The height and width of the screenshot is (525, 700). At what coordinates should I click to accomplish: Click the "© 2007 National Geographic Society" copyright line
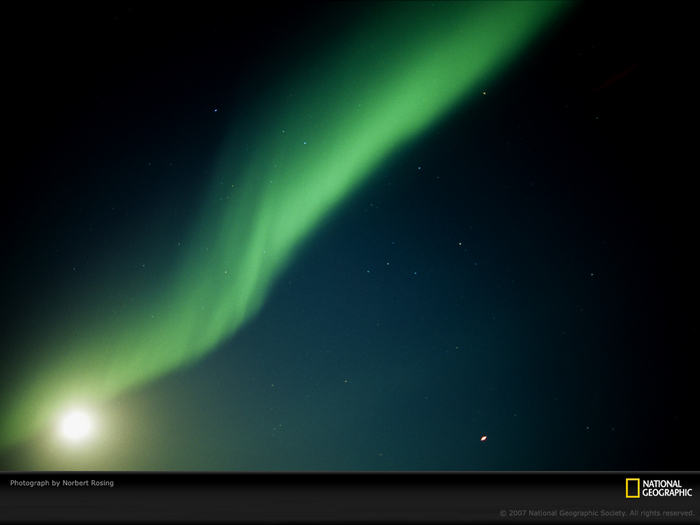[x=596, y=513]
